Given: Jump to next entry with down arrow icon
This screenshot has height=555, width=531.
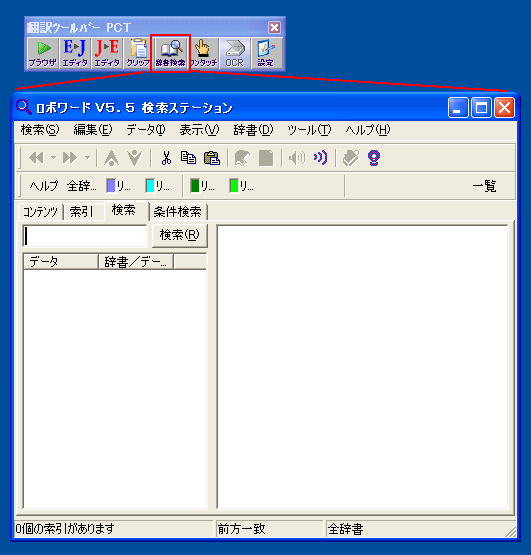Looking at the screenshot, I should click(x=135, y=158).
